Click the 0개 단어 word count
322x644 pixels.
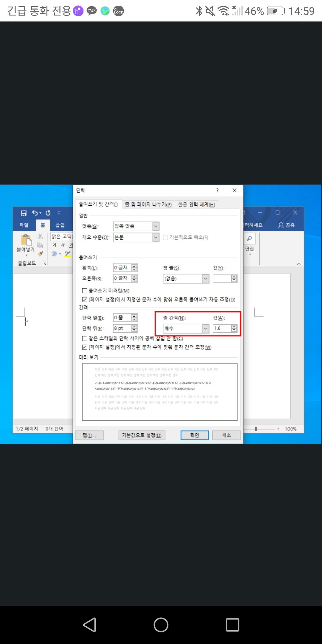tap(54, 429)
